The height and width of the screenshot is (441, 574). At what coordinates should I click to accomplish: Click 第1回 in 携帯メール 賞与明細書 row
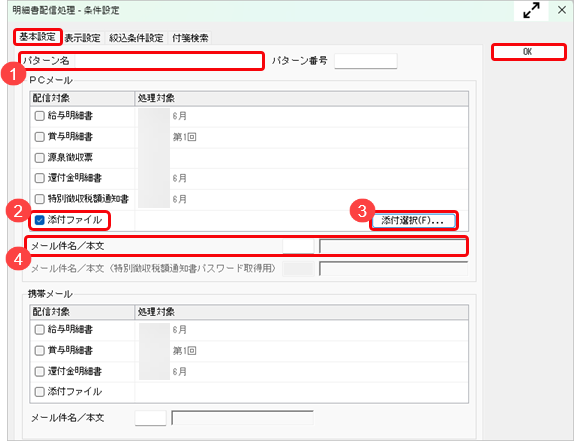184,351
